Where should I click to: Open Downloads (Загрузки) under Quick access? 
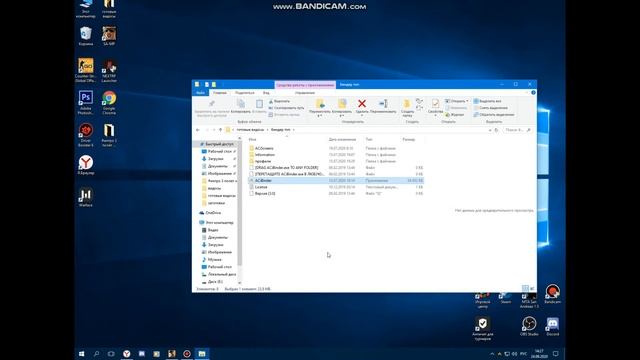point(216,159)
